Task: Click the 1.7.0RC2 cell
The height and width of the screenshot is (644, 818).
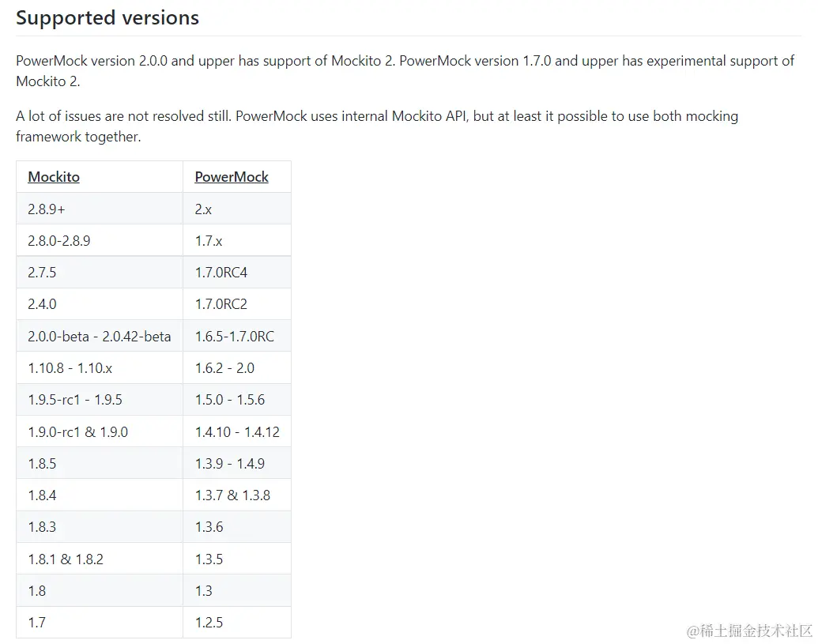Action: 221,304
